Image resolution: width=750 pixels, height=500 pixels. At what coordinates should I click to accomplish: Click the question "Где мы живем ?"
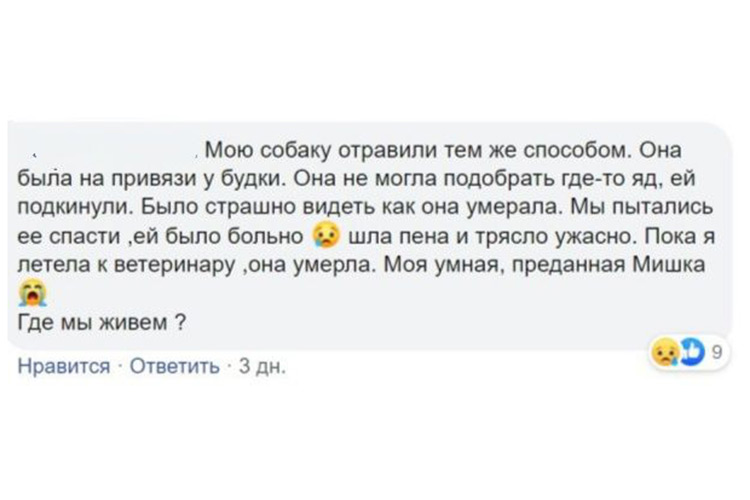[99, 322]
